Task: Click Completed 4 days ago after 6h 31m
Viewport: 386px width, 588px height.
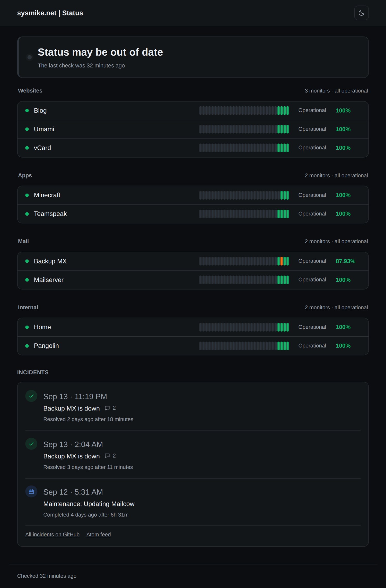Action: point(86,515)
